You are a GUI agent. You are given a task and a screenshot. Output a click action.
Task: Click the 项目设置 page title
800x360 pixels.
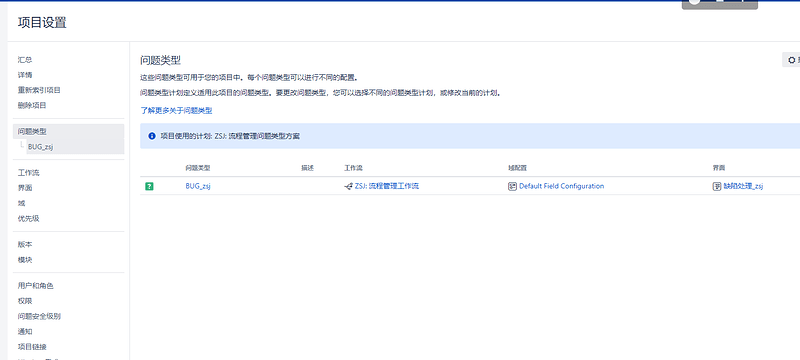[42, 23]
